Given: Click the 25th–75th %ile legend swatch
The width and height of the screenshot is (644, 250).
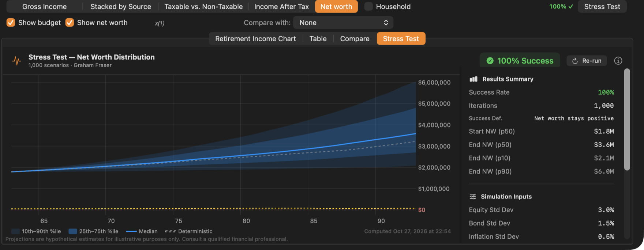Looking at the screenshot, I should point(73,231).
